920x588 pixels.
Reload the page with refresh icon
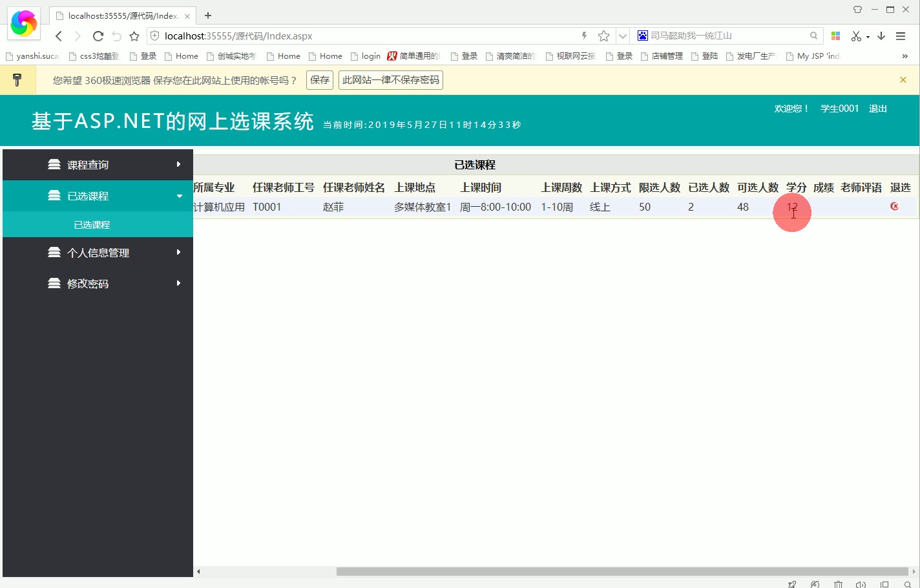(x=98, y=36)
